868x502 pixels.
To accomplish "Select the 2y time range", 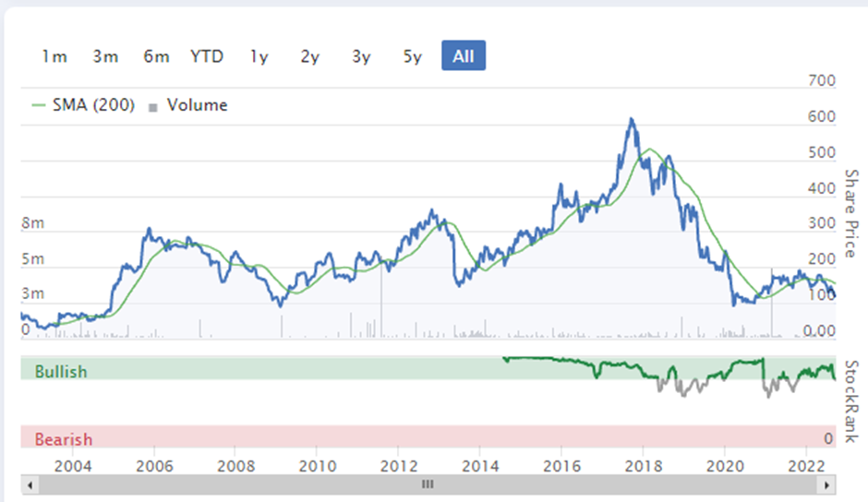I will click(310, 56).
